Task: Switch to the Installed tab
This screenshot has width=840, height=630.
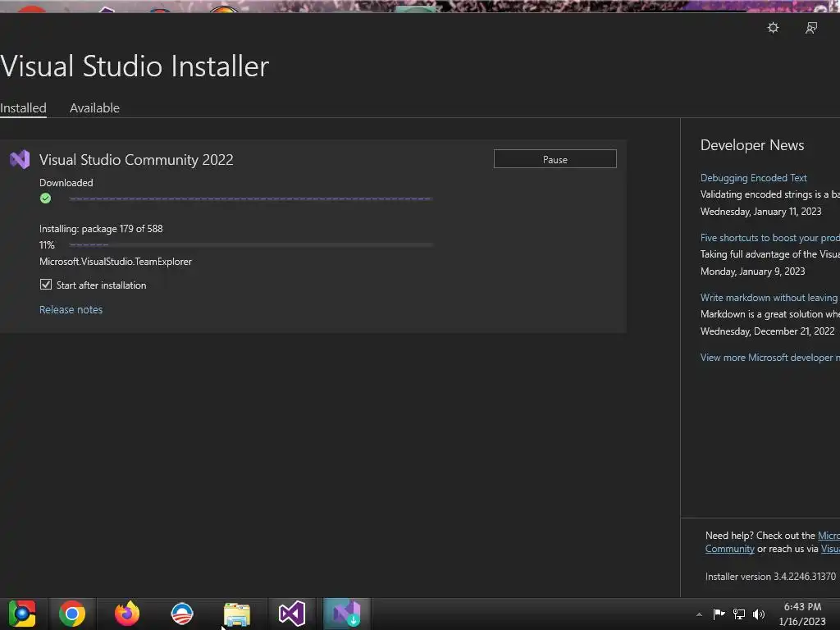Action: pyautogui.click(x=23, y=107)
